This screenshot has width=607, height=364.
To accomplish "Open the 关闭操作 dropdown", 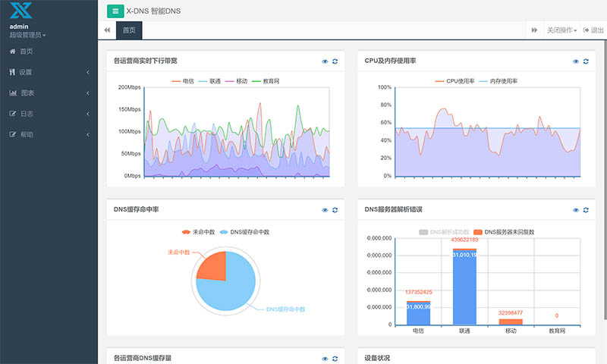I will 561,30.
